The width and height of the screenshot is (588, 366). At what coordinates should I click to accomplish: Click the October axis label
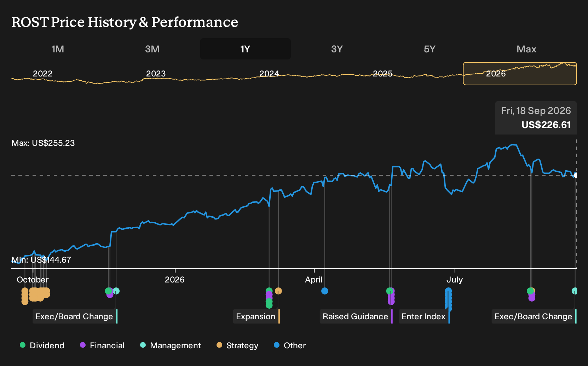pyautogui.click(x=33, y=280)
